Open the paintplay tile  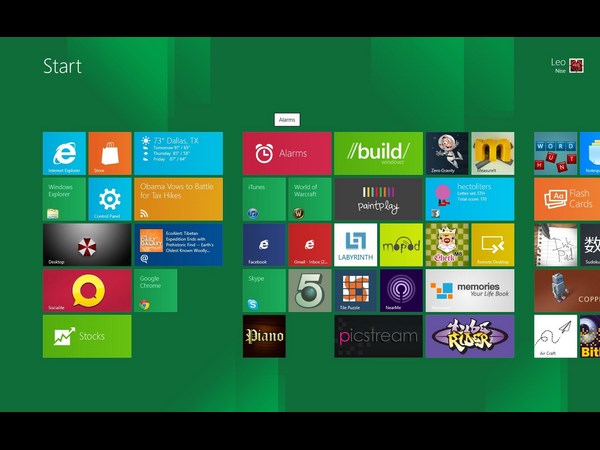[378, 199]
